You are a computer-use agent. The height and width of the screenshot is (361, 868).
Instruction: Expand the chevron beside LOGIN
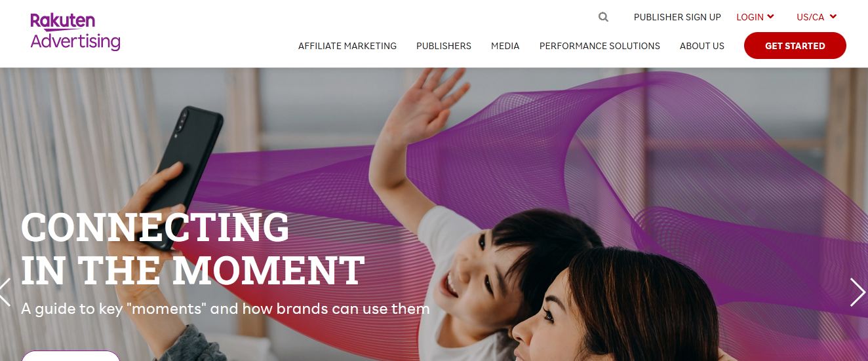click(x=770, y=16)
